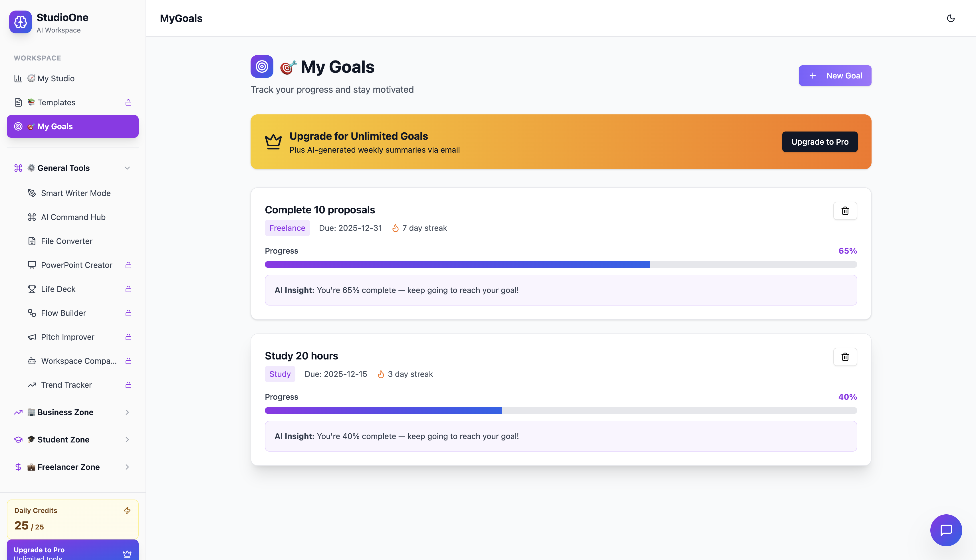976x560 pixels.
Task: Open My Studio in the sidebar
Action: pos(56,78)
